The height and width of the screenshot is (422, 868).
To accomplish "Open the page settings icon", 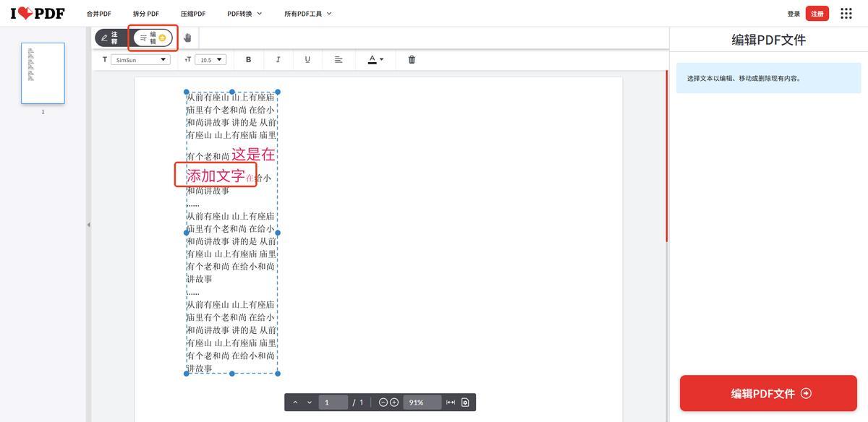I will pos(465,402).
